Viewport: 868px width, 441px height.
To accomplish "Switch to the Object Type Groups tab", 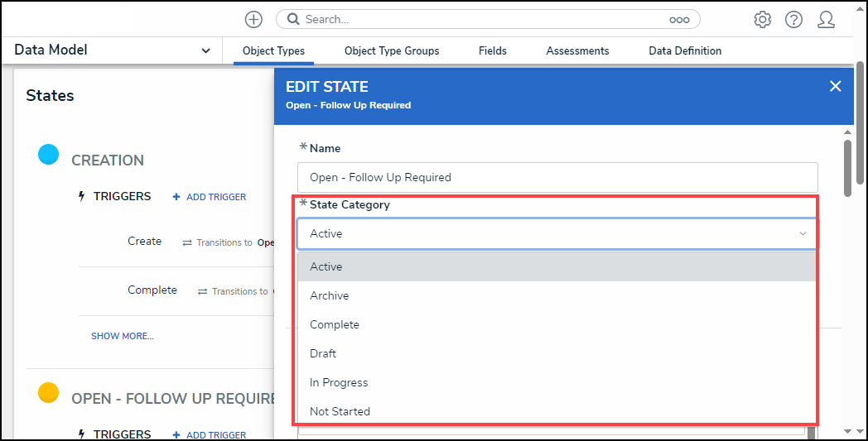I will pos(392,50).
